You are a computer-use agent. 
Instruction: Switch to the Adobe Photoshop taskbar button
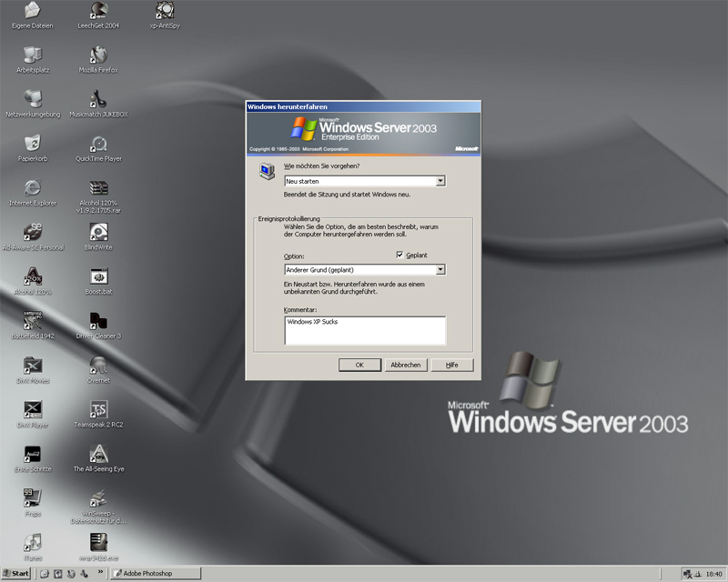click(156, 573)
